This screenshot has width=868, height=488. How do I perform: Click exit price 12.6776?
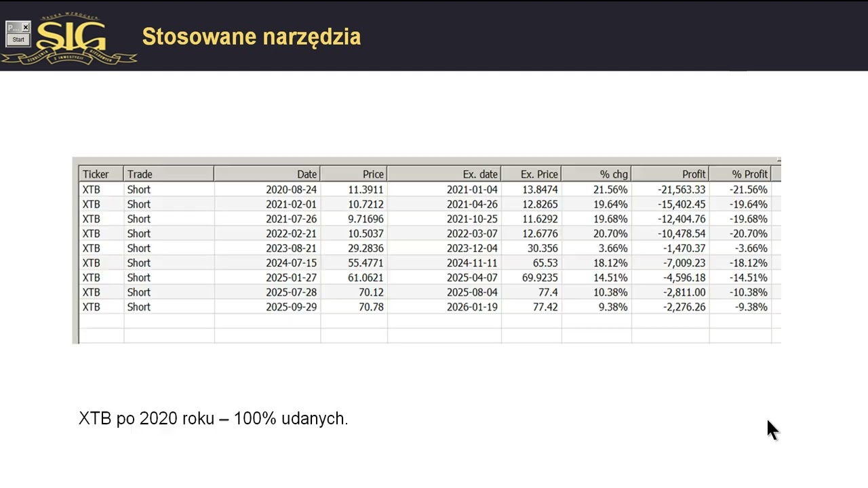tap(540, 234)
